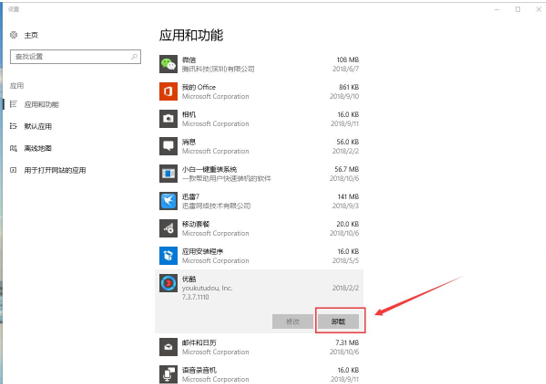The height and width of the screenshot is (384, 546).
Task: Click the 卸载 uninstall button
Action: tap(338, 321)
